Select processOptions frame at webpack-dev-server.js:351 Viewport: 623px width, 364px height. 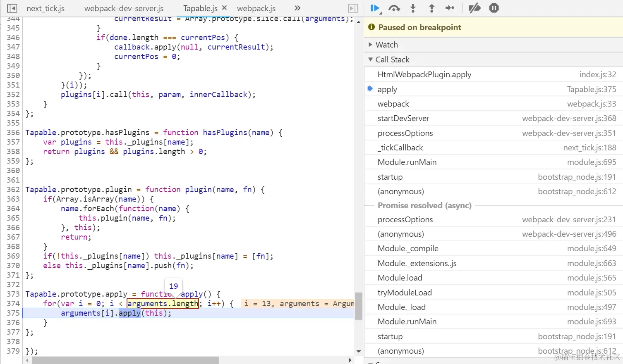point(494,133)
